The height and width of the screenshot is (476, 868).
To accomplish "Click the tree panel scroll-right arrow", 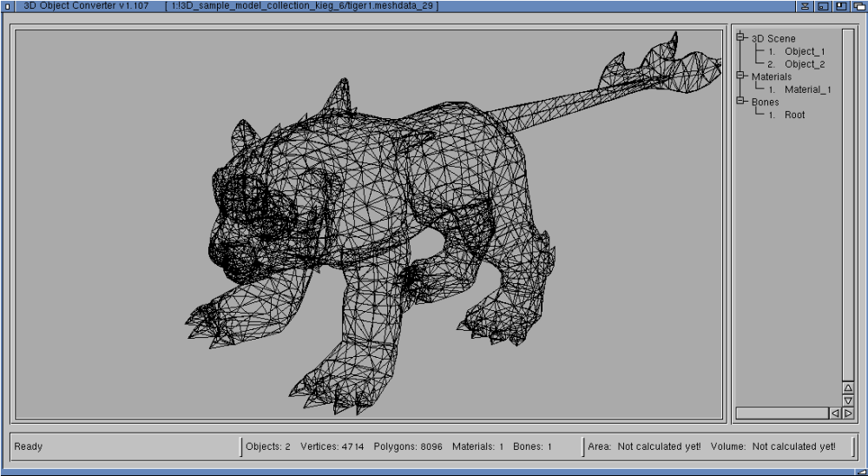I will click(x=848, y=413).
